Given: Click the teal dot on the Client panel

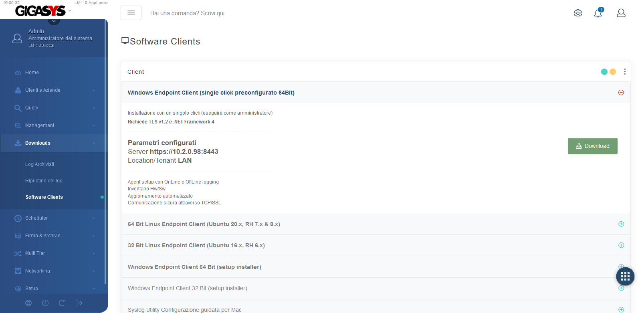Looking at the screenshot, I should [x=604, y=72].
